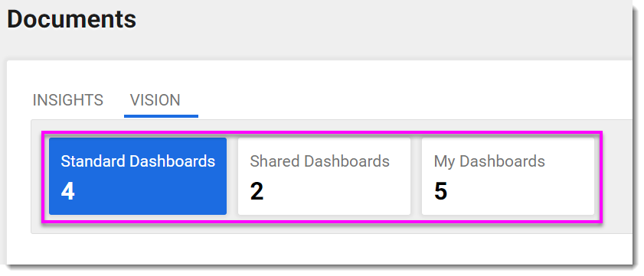644x276 pixels.
Task: Click the white card area below the dashboard tiles
Action: click(x=319, y=248)
